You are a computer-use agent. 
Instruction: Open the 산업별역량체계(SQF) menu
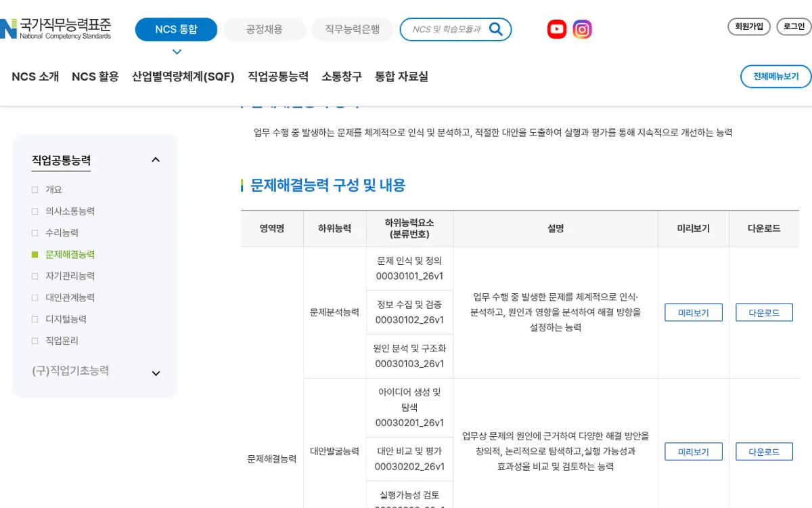point(183,77)
